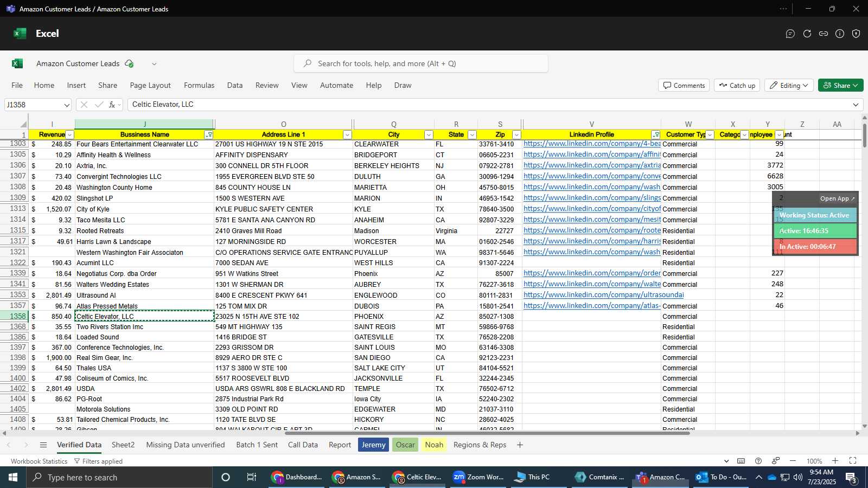Open the Linkedin Profile filter dropdown
The width and height of the screenshot is (868, 488).
point(656,135)
